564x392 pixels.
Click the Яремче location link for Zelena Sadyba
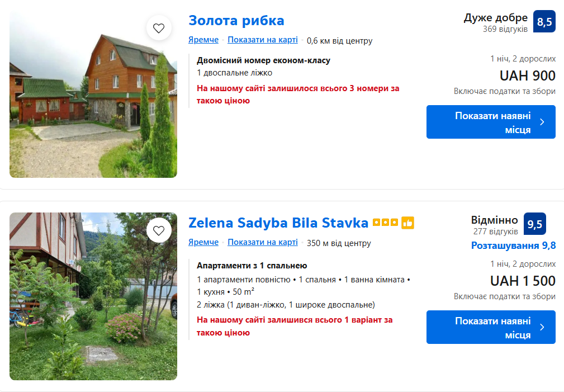coord(203,242)
